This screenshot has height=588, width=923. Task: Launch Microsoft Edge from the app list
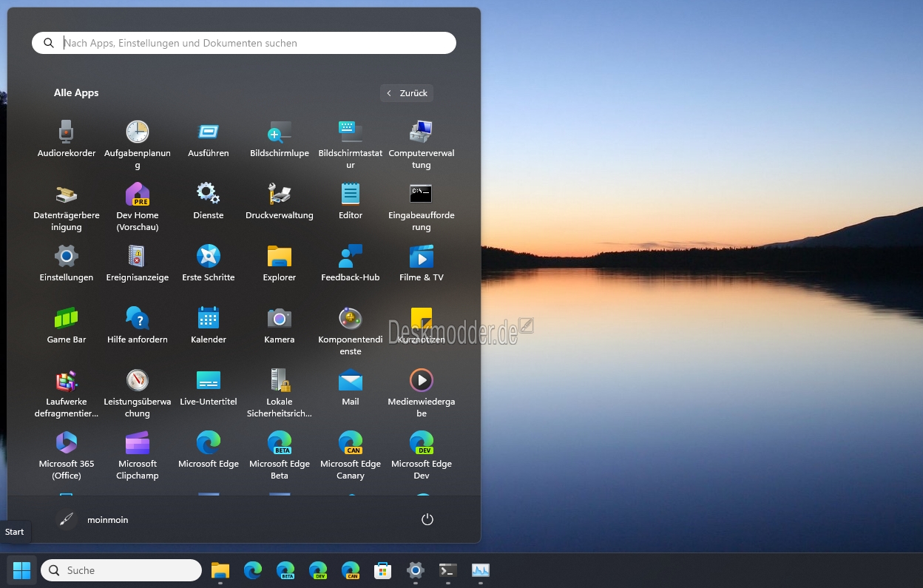pos(209,450)
